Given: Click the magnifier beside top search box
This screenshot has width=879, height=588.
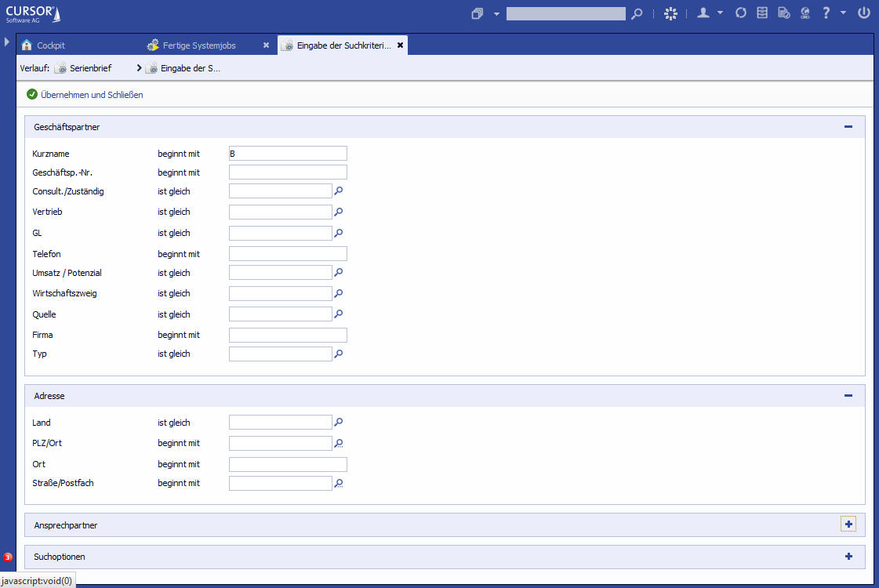Looking at the screenshot, I should pyautogui.click(x=637, y=13).
